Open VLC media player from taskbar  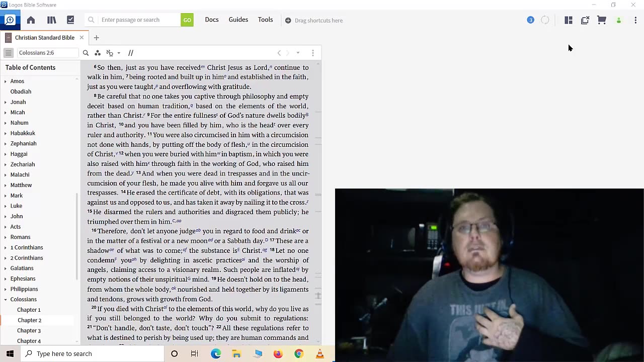coord(319,353)
